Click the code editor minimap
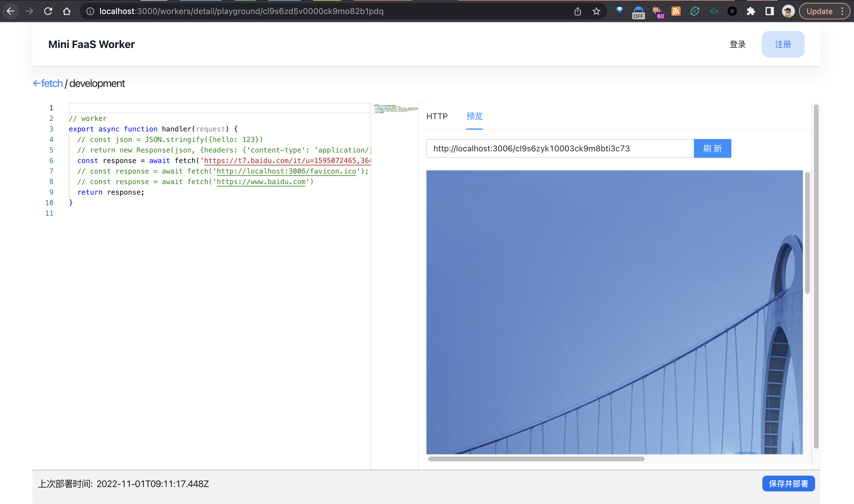The width and height of the screenshot is (854, 504). coord(395,109)
